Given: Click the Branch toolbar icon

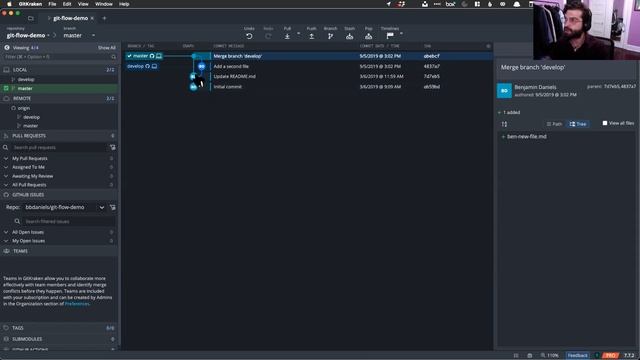Looking at the screenshot, I should coord(330,36).
